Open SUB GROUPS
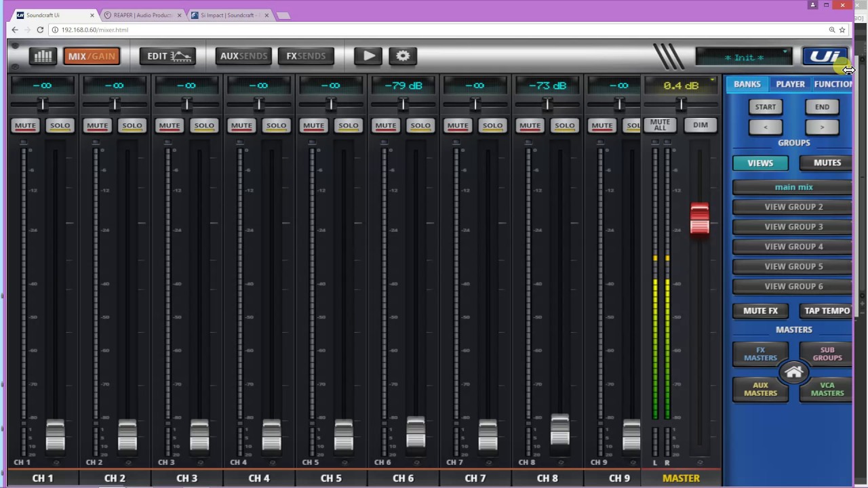868x488 pixels. pyautogui.click(x=827, y=354)
